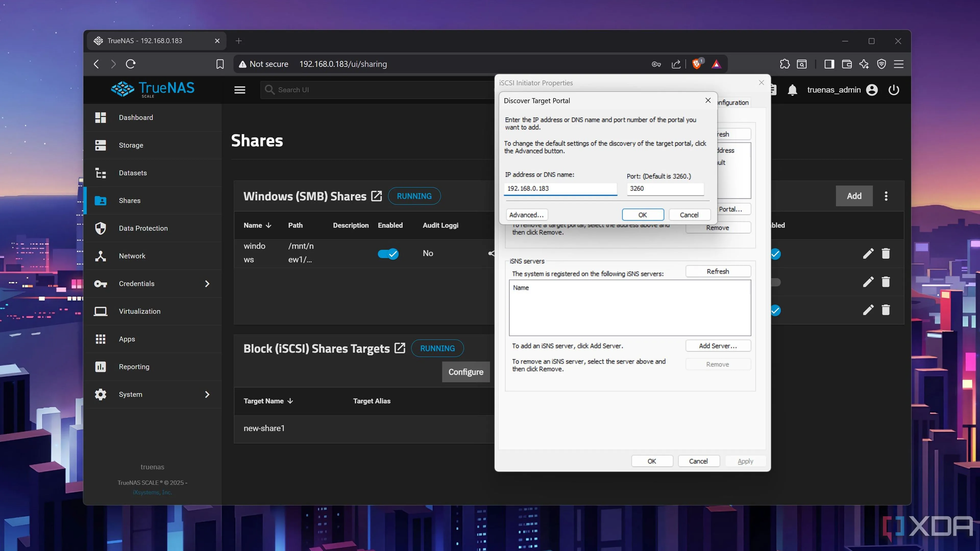980x551 pixels.
Task: Open Advanced... settings in Discover Target Portal
Action: tap(526, 215)
